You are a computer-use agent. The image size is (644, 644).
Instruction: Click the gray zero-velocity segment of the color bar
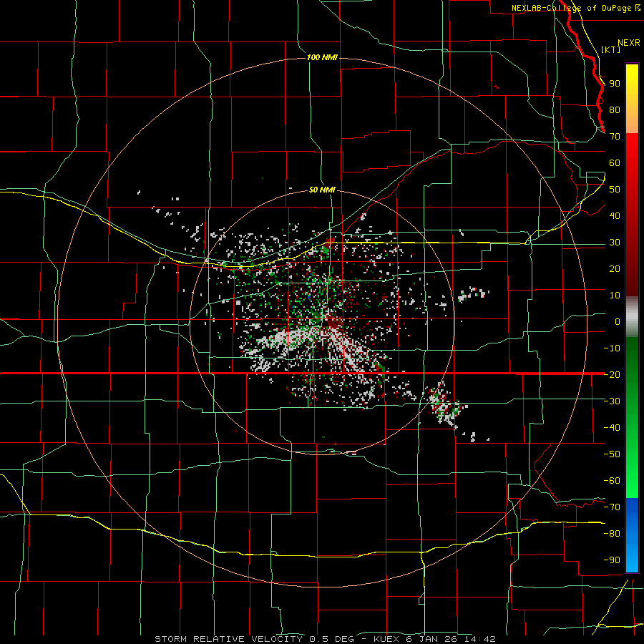pos(632,317)
